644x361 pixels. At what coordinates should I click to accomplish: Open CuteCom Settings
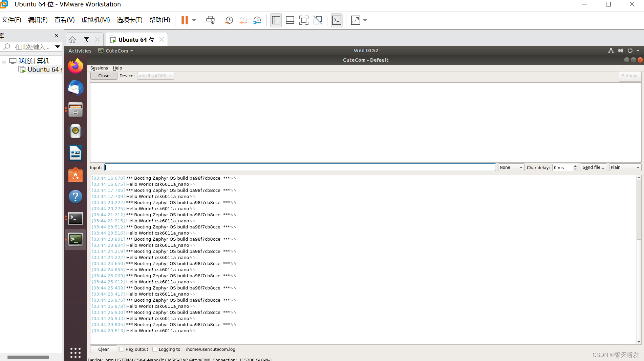pyautogui.click(x=630, y=76)
